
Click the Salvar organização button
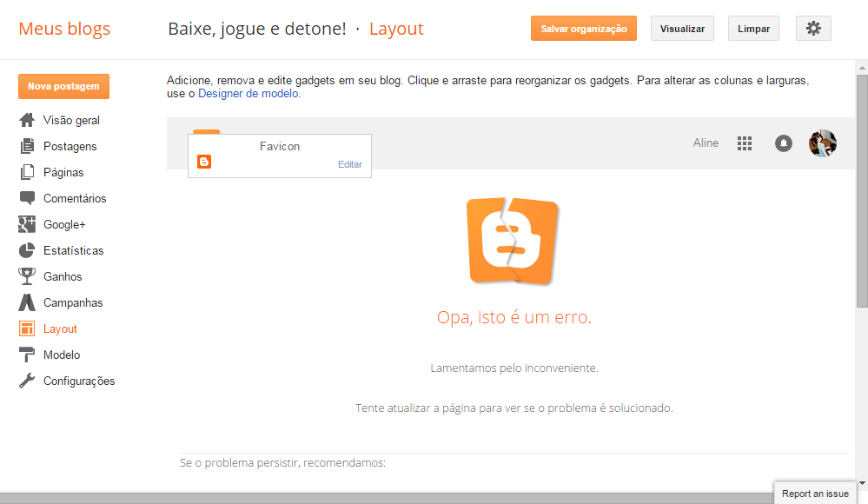584,29
